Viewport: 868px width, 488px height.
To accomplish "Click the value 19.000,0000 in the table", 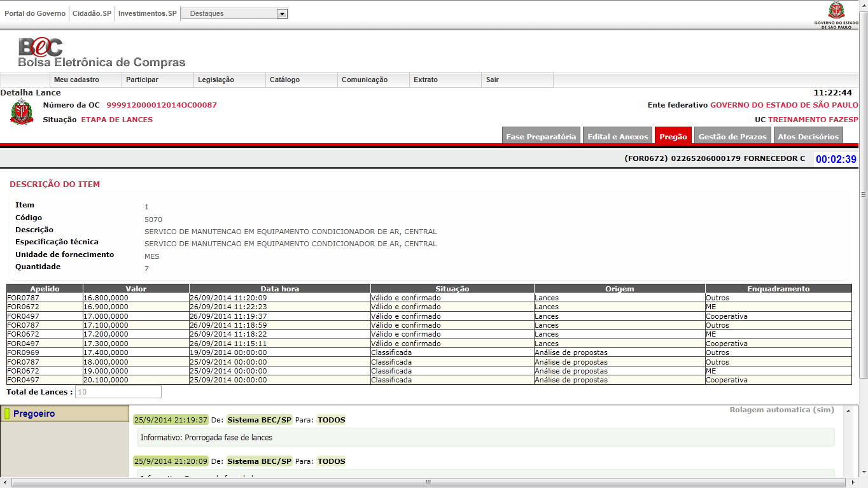I will pos(106,371).
